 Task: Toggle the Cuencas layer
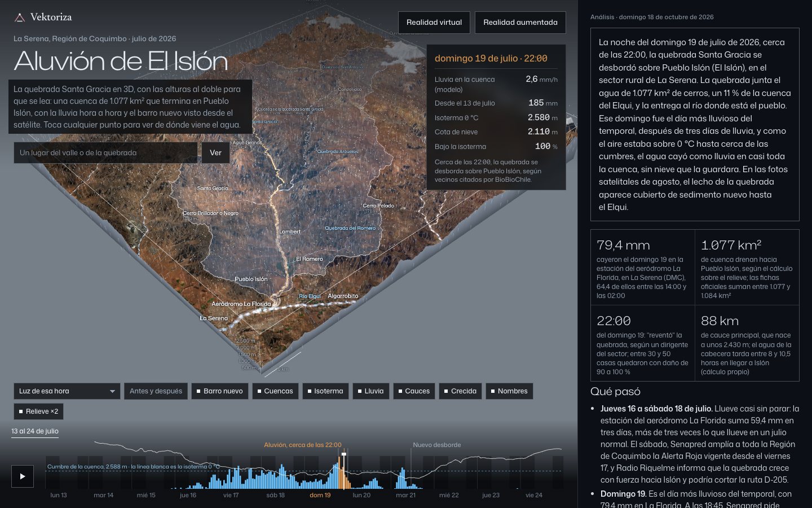[275, 391]
